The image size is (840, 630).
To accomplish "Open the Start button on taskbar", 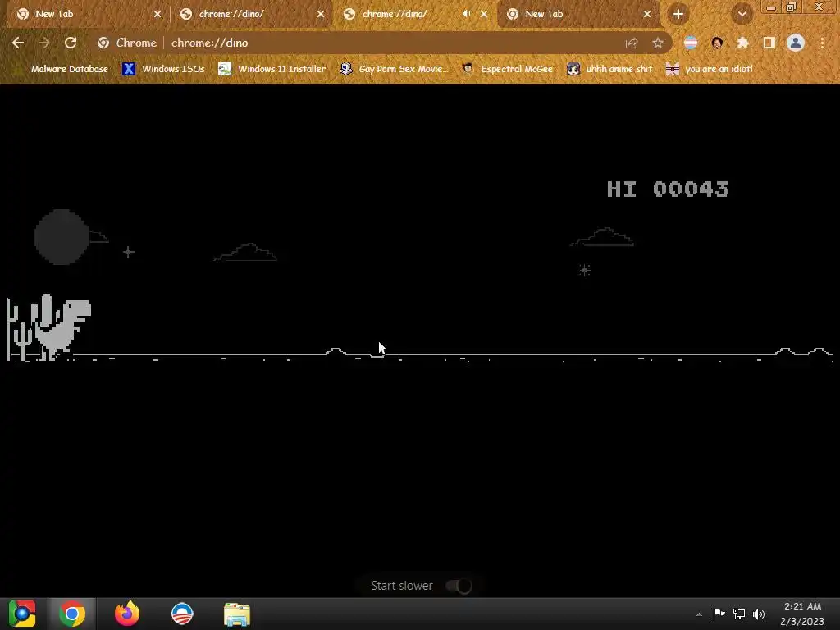I will point(22,614).
